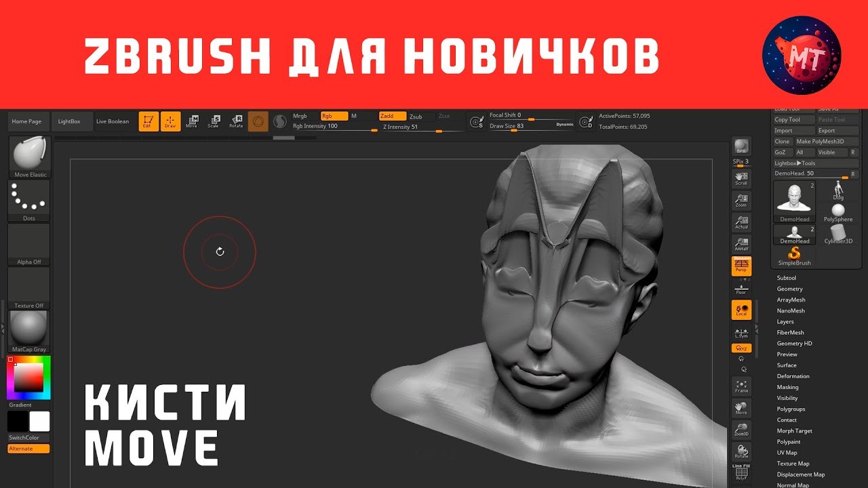The image size is (868, 488).
Task: Expand the Geometry section
Action: 789,289
